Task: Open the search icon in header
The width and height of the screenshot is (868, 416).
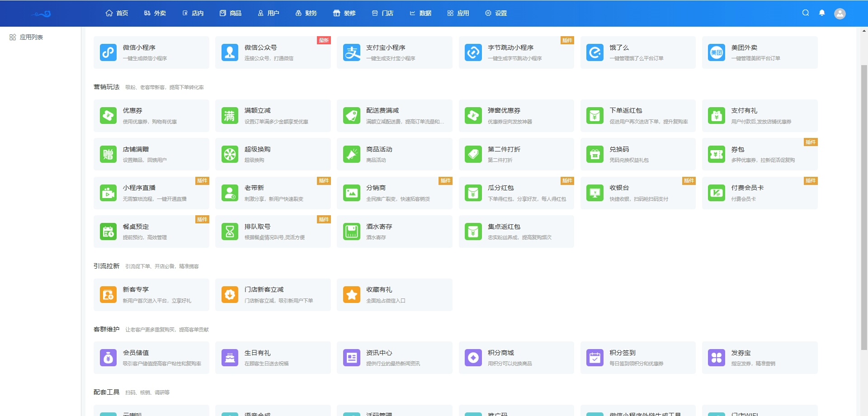Action: coord(806,13)
